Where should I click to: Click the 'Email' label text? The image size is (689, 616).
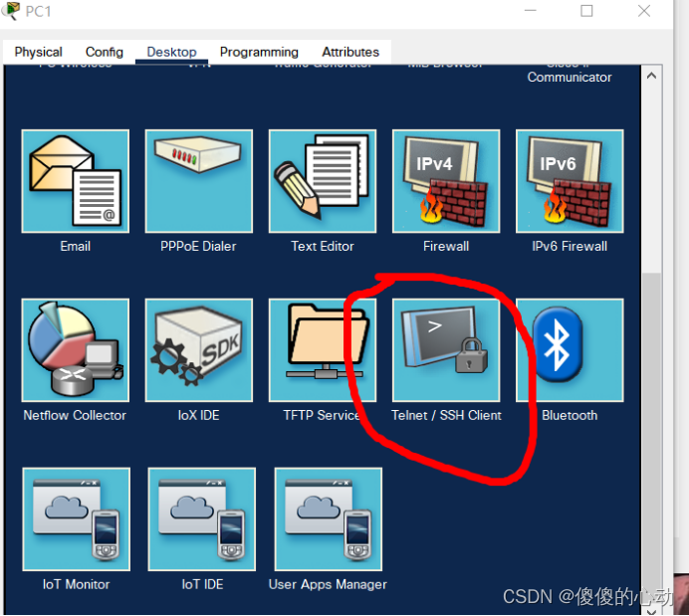(x=75, y=247)
